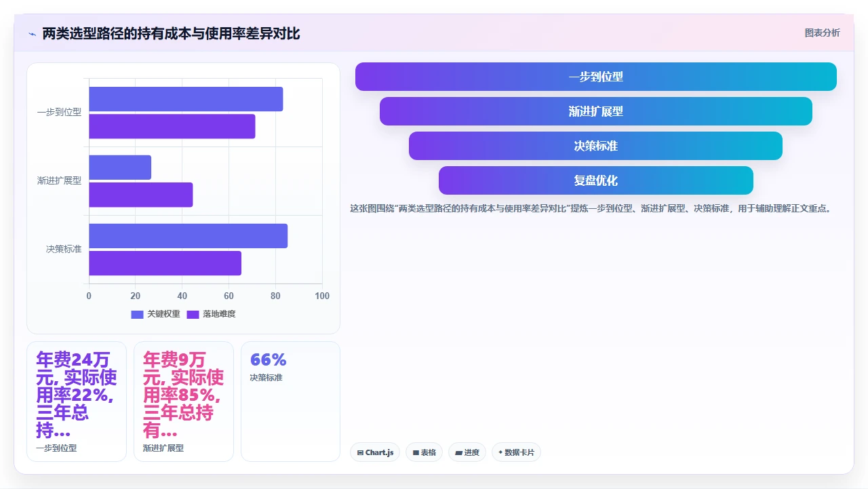
Task: Select the 决策标准 funnel stage
Action: (595, 146)
